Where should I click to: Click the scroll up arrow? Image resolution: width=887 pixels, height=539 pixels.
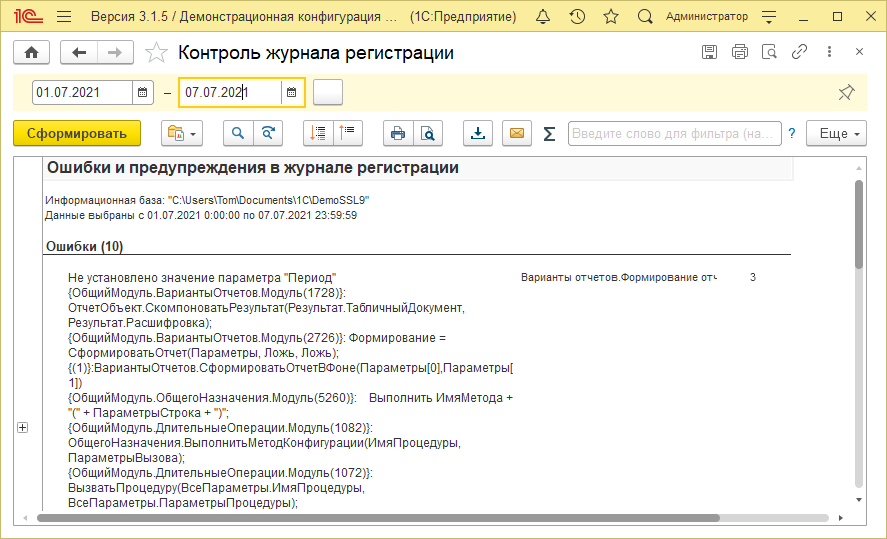click(x=859, y=169)
